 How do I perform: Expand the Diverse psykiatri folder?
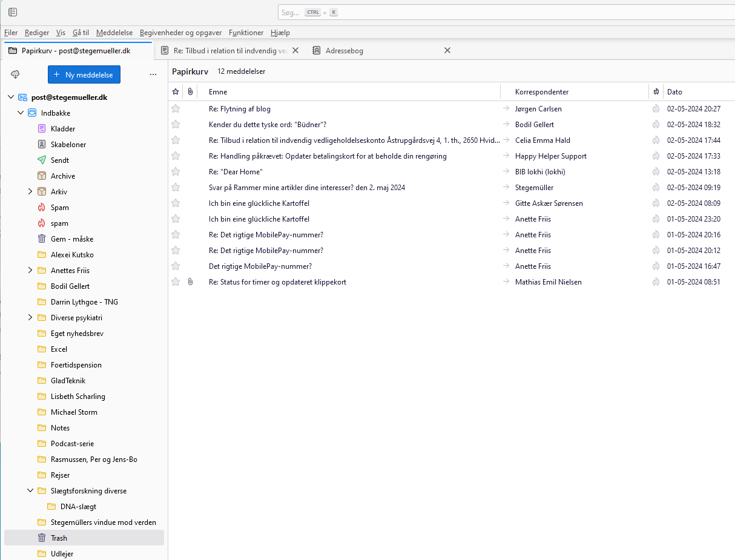click(30, 318)
